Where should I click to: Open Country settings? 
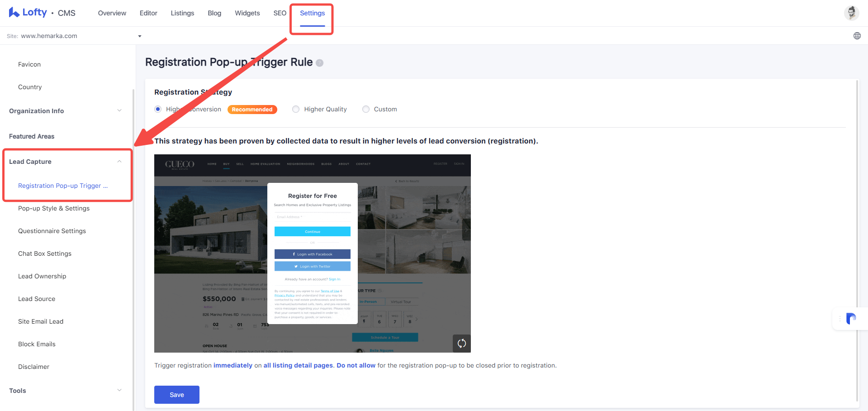[x=30, y=87]
